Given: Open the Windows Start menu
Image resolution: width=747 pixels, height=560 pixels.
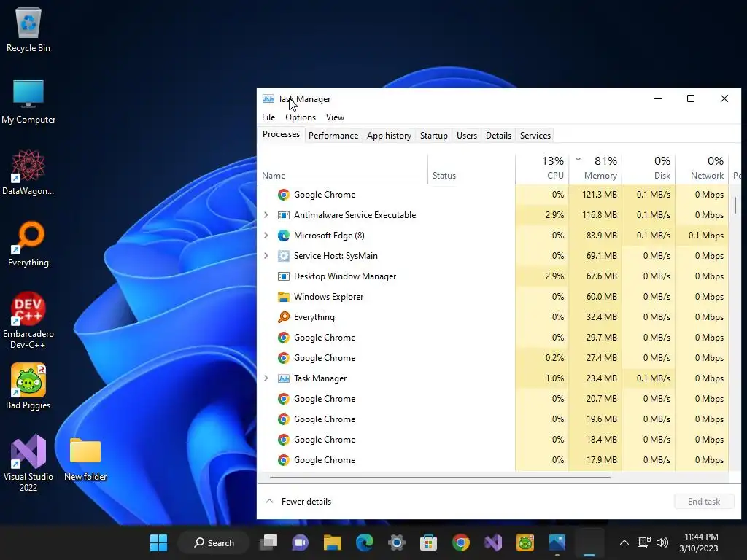Looking at the screenshot, I should tap(158, 542).
